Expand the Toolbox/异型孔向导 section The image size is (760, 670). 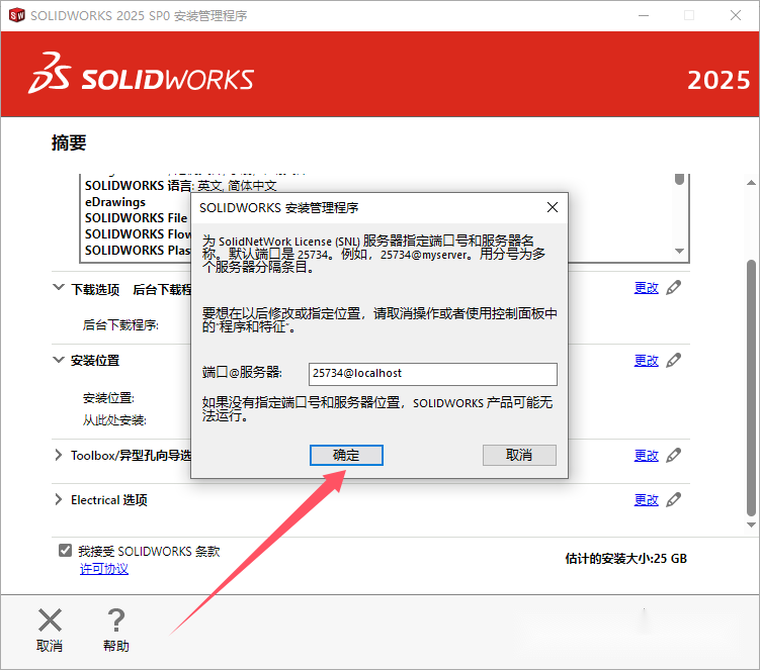(58, 456)
